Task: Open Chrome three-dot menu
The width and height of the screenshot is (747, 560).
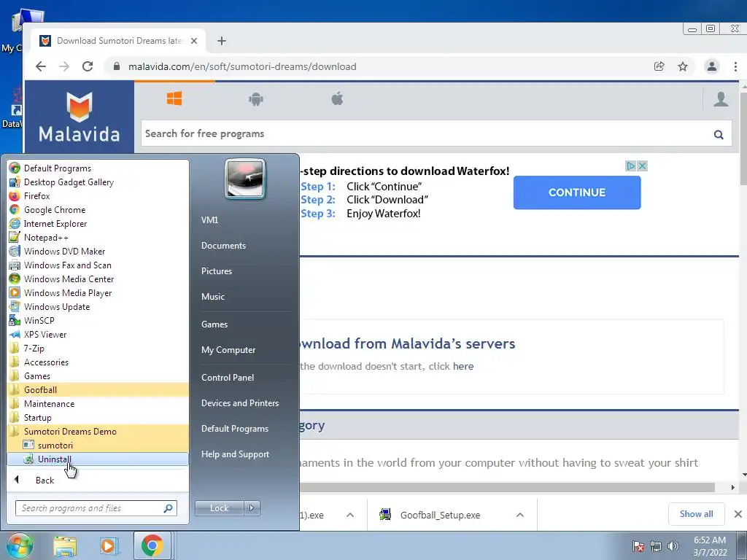Action: [x=735, y=66]
